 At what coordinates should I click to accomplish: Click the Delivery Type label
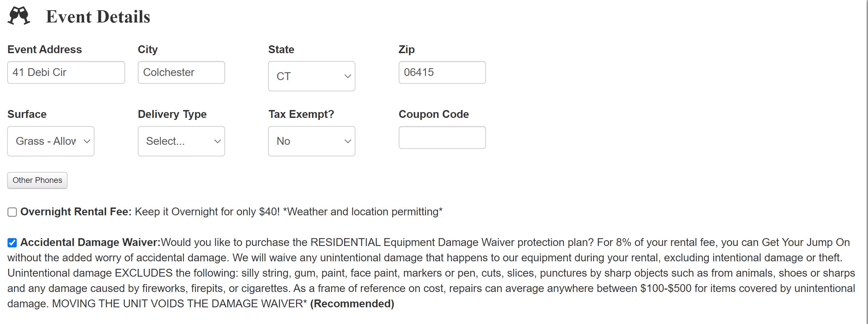pos(172,114)
